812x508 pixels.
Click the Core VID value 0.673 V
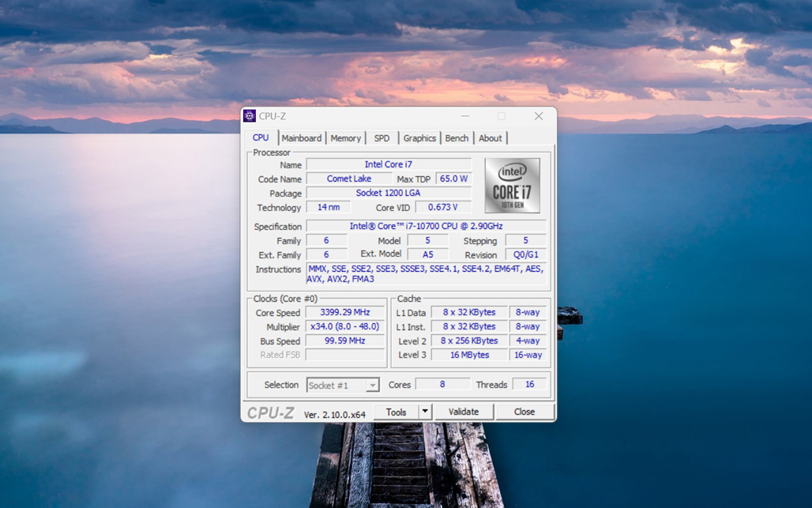pos(443,207)
